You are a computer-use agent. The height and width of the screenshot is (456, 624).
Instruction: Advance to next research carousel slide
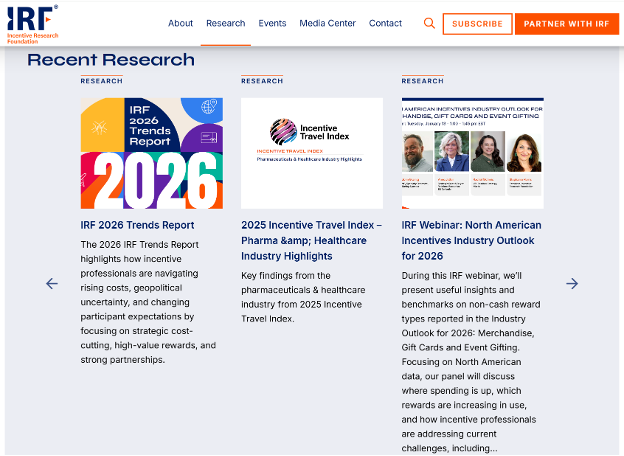572,283
